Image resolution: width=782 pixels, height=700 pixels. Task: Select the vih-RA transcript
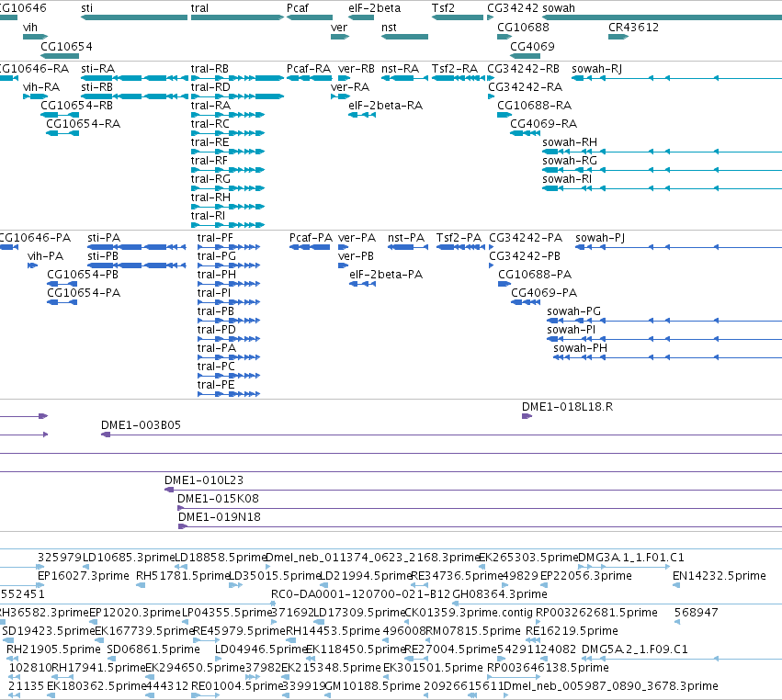point(36,96)
